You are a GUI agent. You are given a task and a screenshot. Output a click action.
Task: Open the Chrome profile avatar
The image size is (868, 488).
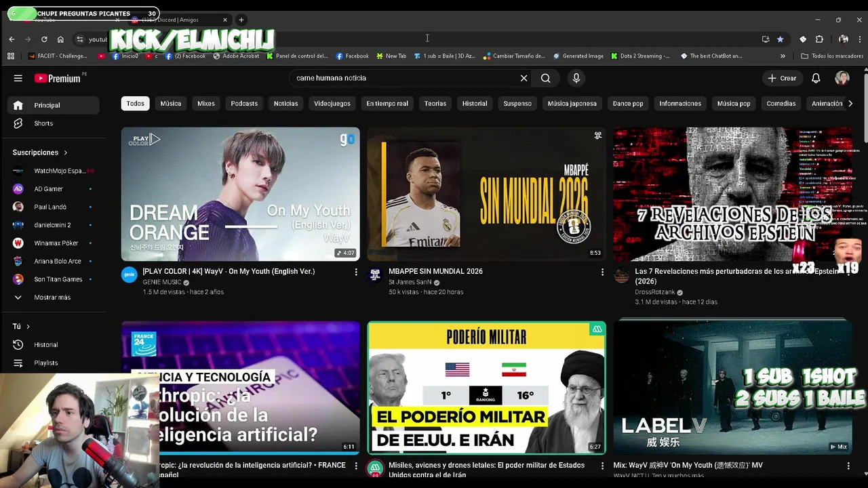[x=843, y=39]
